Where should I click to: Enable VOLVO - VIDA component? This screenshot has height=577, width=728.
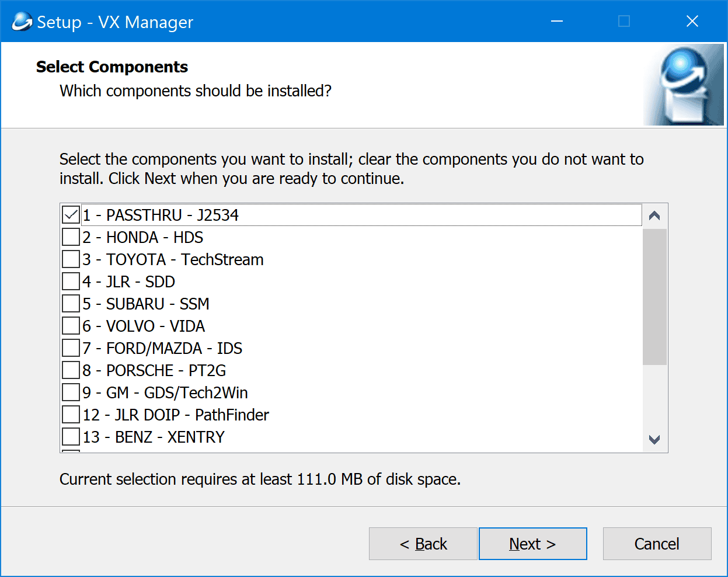coord(71,326)
